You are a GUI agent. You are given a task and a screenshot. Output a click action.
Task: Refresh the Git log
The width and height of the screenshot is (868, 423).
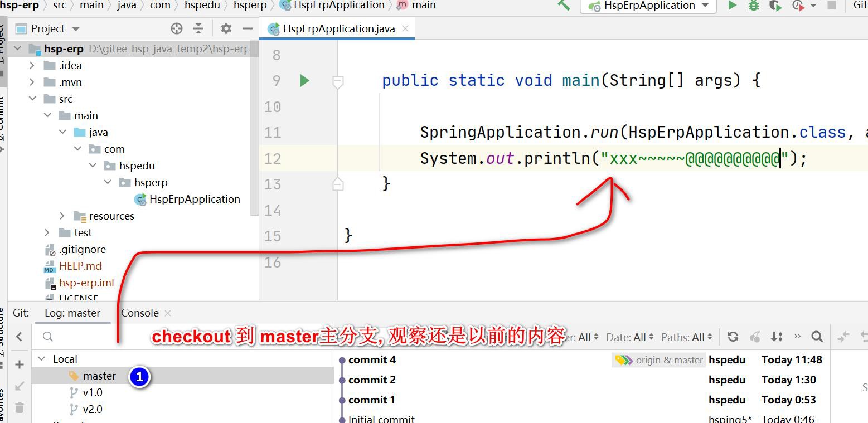733,337
